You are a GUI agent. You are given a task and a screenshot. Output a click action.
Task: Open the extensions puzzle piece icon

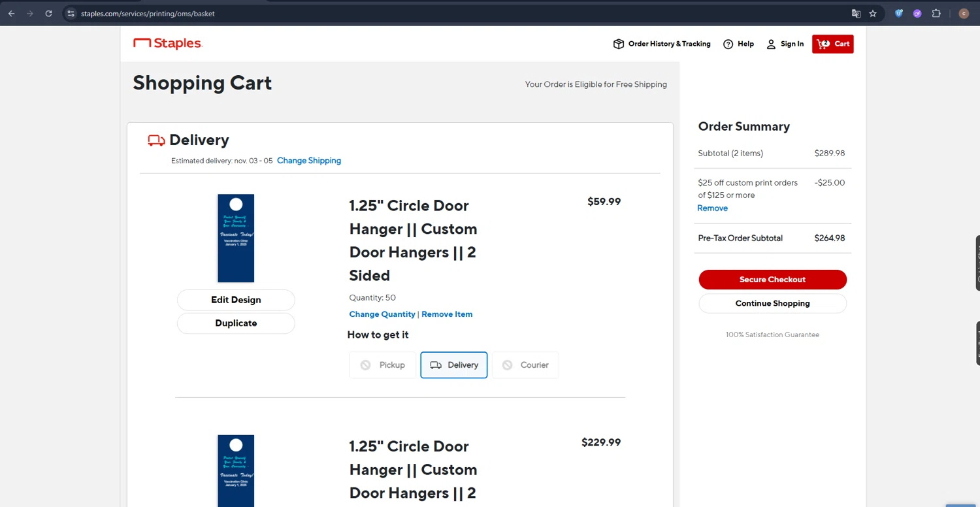[x=936, y=13]
